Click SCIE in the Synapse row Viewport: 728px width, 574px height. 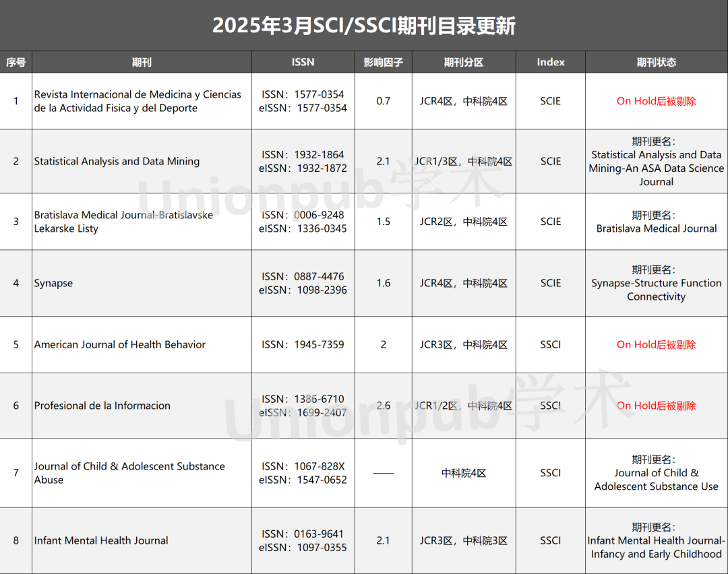551,283
